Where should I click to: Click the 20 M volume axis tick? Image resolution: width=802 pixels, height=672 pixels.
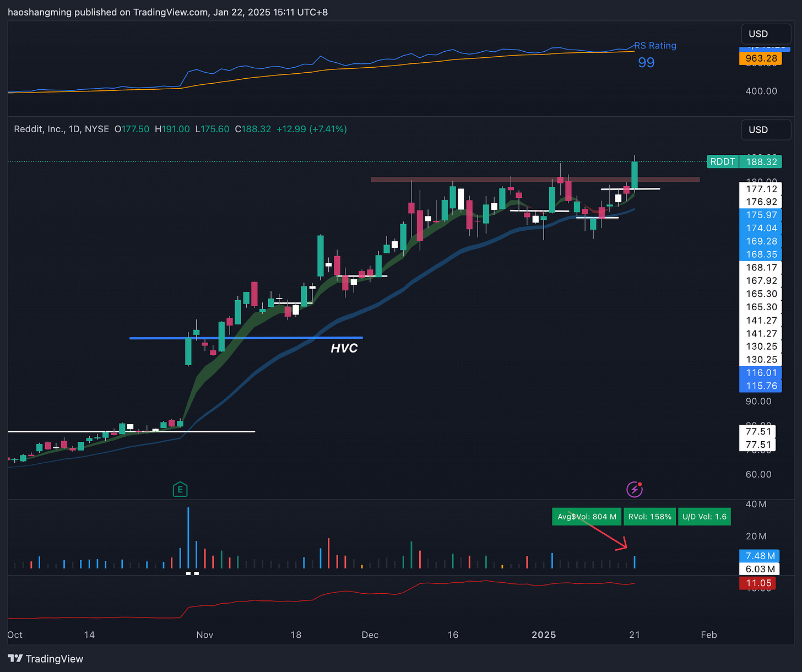756,536
